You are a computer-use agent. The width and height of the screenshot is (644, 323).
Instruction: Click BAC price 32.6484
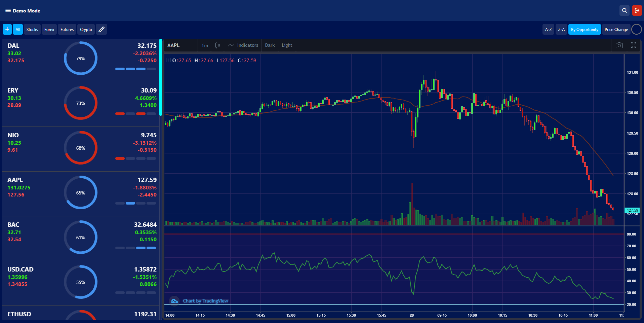[x=145, y=225]
